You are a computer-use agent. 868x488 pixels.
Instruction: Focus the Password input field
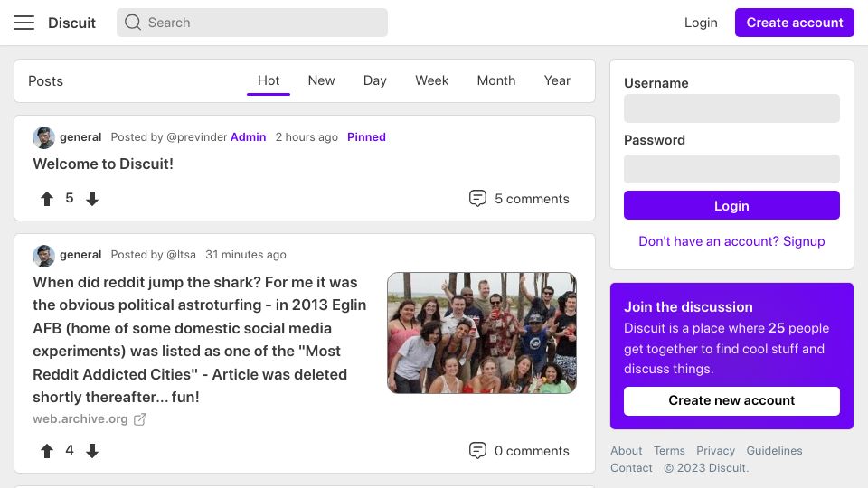tap(731, 169)
